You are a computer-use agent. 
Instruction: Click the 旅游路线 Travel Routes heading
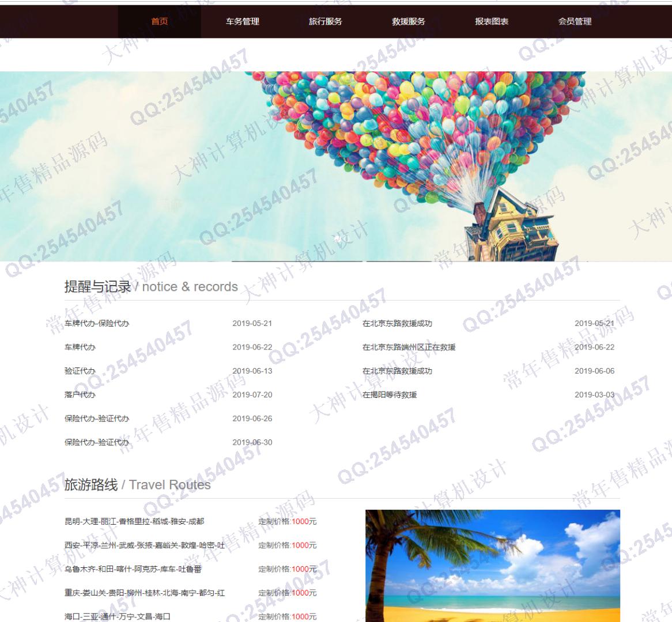click(138, 484)
